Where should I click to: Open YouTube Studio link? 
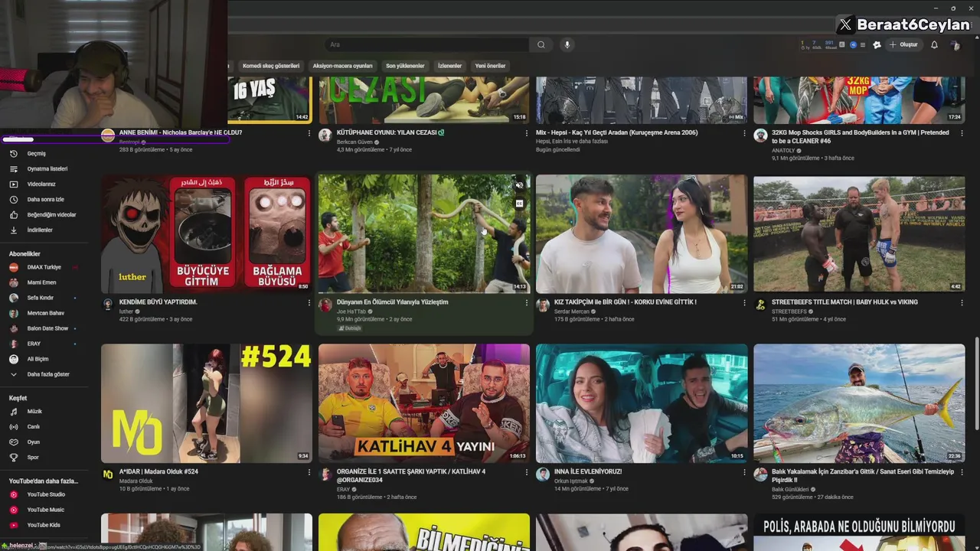click(x=46, y=494)
